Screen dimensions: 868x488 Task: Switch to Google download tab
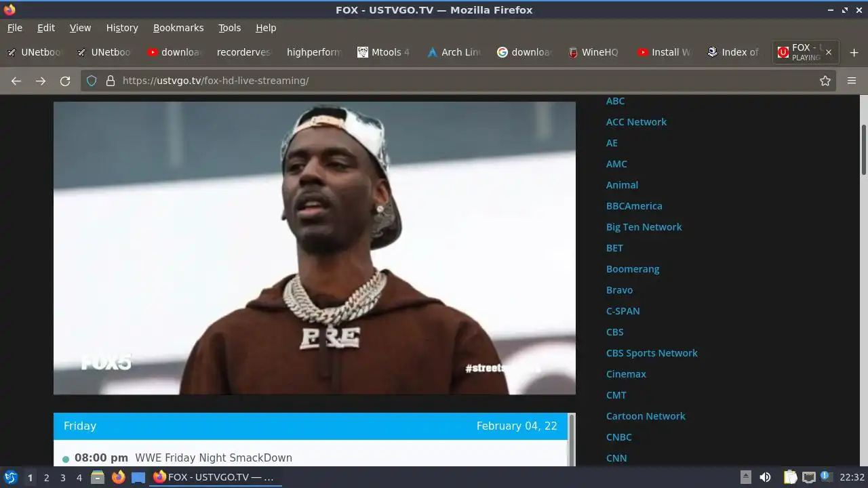pos(525,52)
